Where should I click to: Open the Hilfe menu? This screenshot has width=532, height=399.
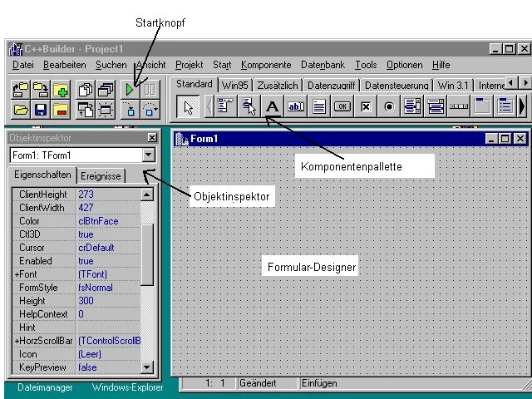tap(441, 65)
